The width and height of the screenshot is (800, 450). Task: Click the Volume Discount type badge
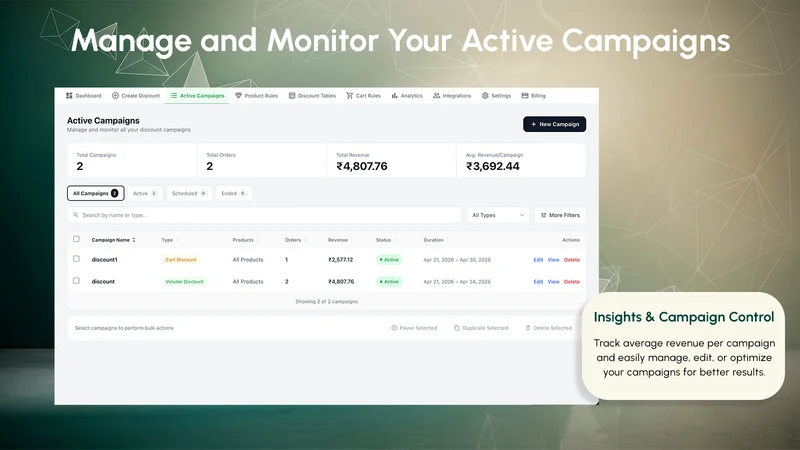(184, 282)
